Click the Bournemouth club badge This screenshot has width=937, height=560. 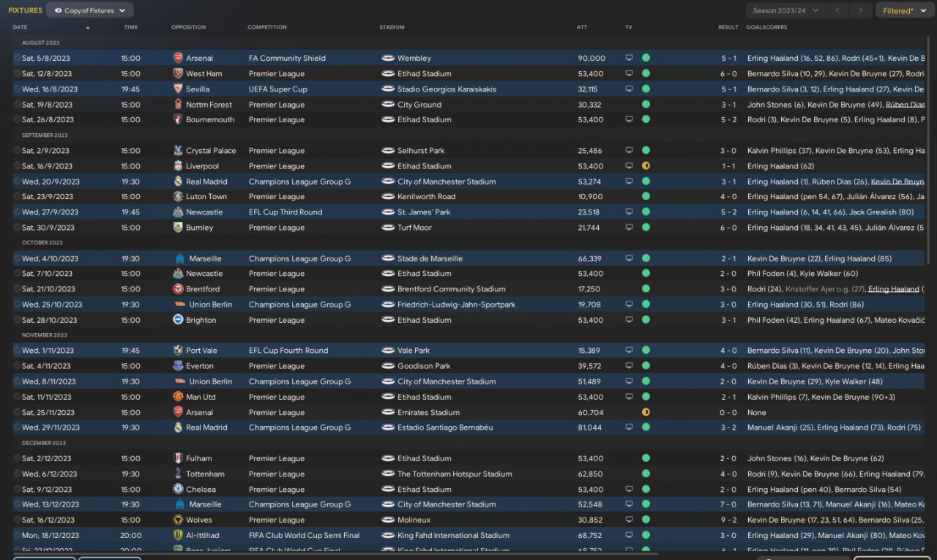click(178, 119)
